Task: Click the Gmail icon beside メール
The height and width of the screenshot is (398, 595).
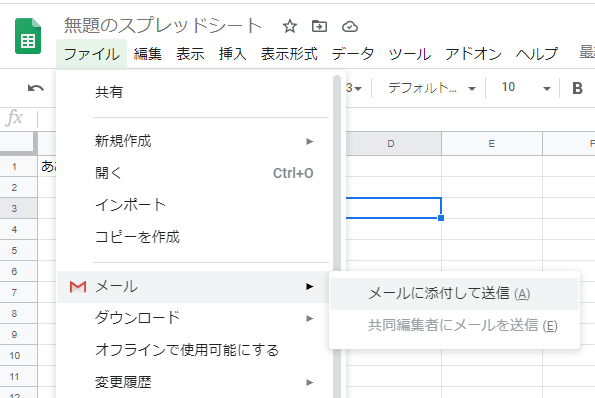Action: click(x=78, y=286)
